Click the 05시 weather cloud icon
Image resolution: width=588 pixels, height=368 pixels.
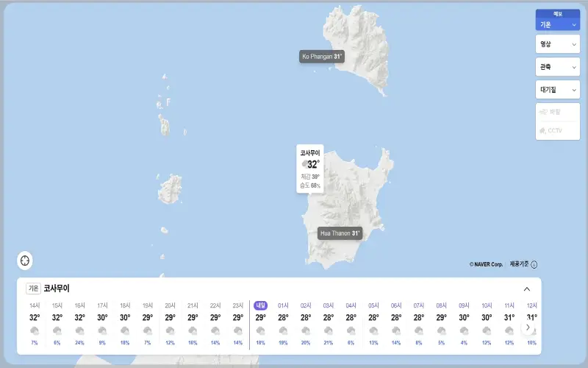point(373,330)
